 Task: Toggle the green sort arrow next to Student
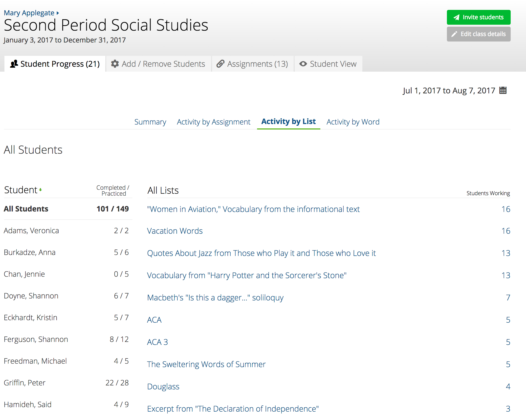[41, 190]
